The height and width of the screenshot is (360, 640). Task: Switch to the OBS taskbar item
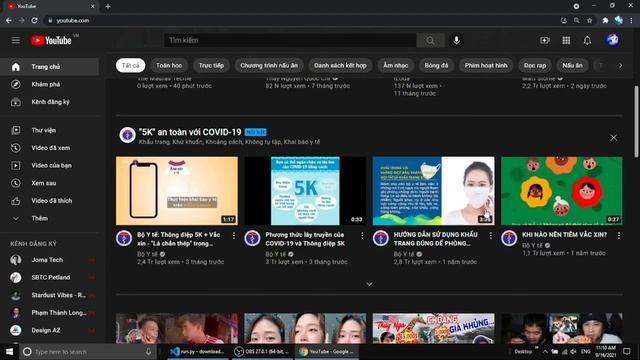pos(263,351)
